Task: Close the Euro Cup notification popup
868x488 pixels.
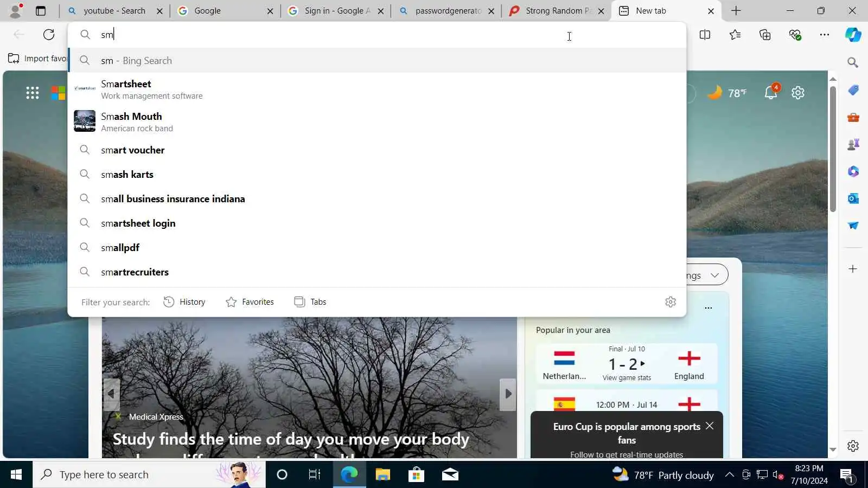Action: 710,426
